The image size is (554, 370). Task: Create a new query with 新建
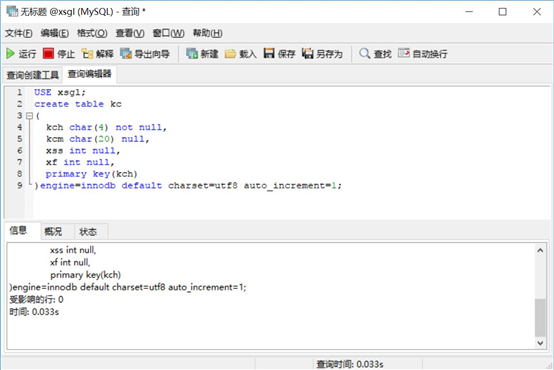(202, 54)
